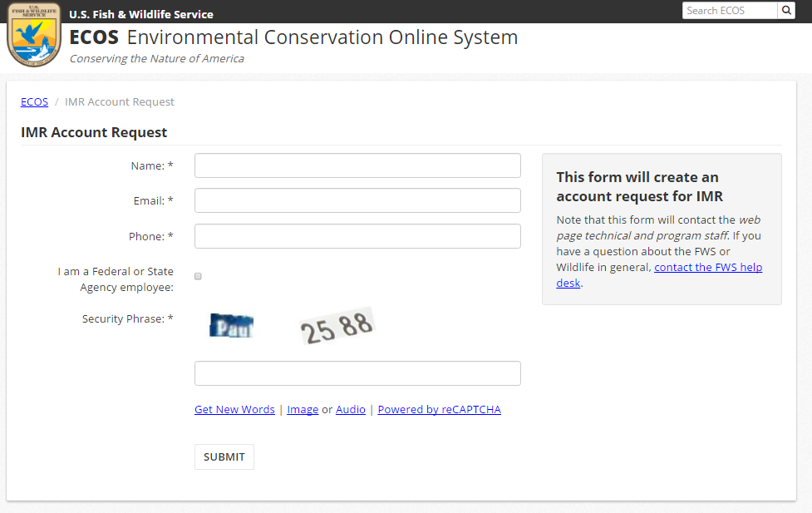Switch captcha to Image mode
This screenshot has width=812, height=513.
click(303, 409)
